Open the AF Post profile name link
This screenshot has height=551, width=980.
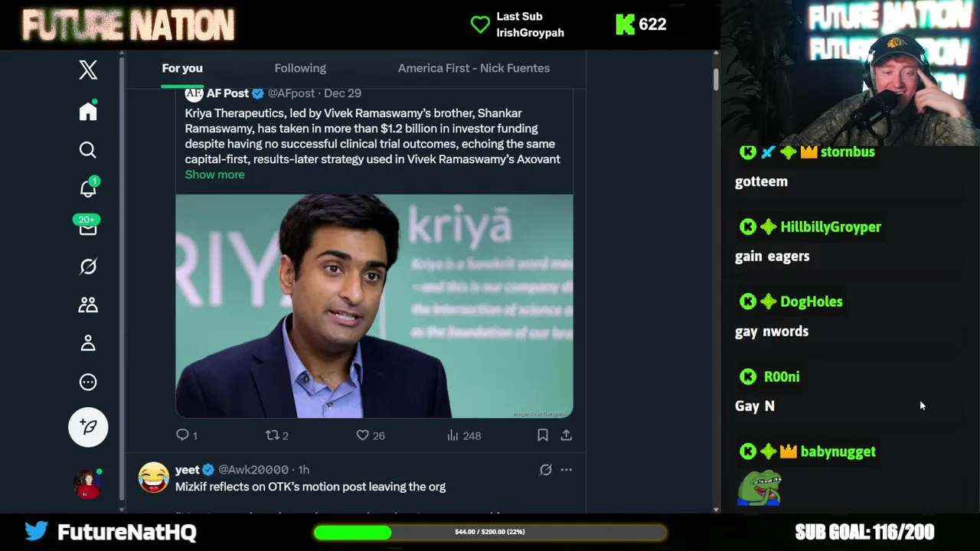[227, 93]
